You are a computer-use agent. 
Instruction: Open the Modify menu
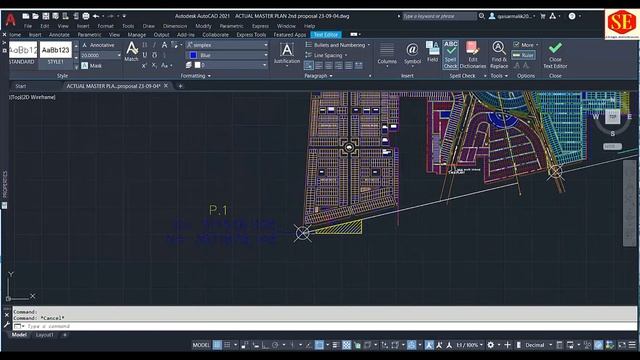[x=203, y=26]
